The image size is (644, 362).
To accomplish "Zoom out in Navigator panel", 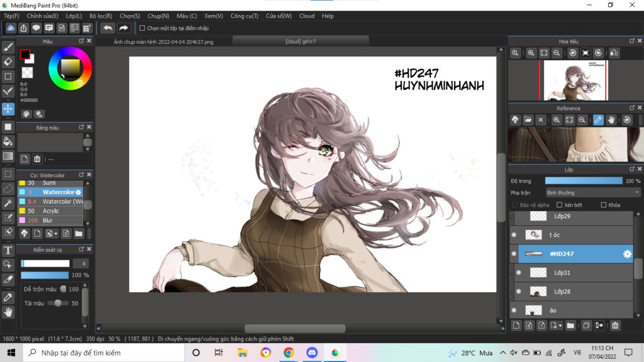I will [557, 53].
